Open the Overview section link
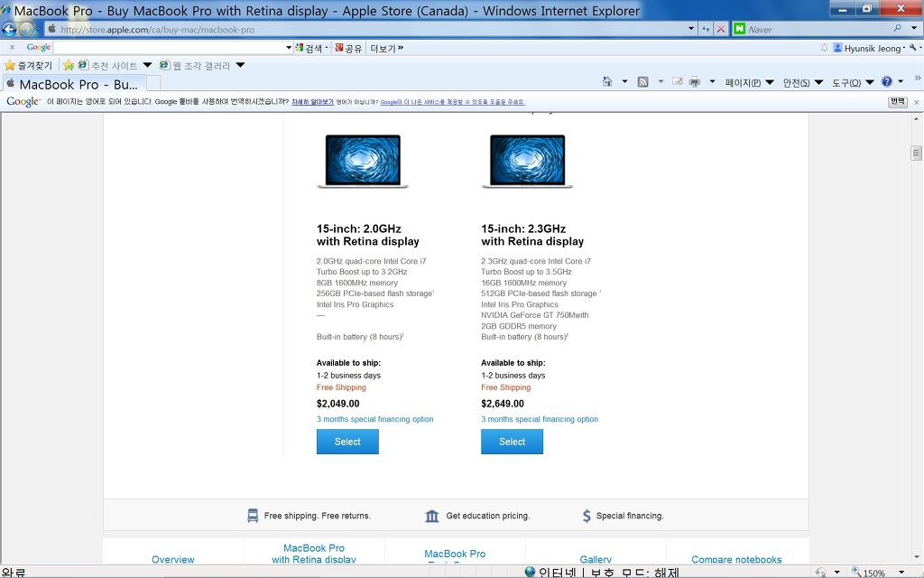This screenshot has width=924, height=578. point(172,559)
